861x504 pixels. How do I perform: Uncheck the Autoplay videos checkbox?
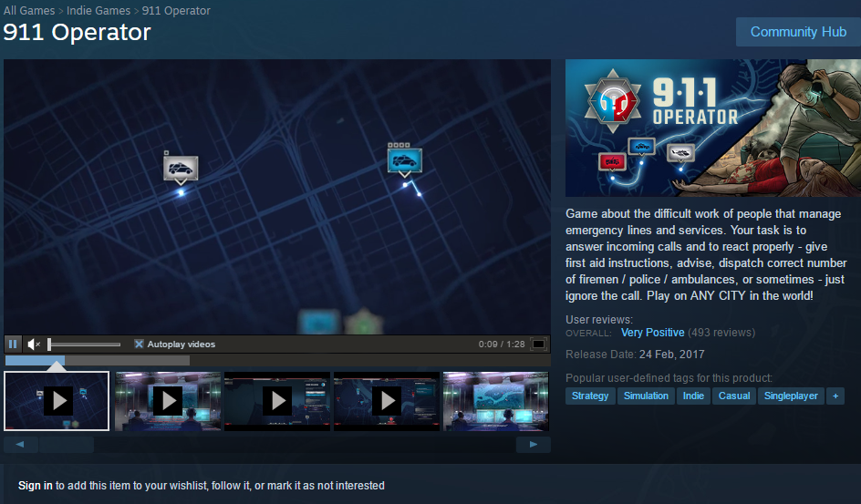tap(139, 345)
